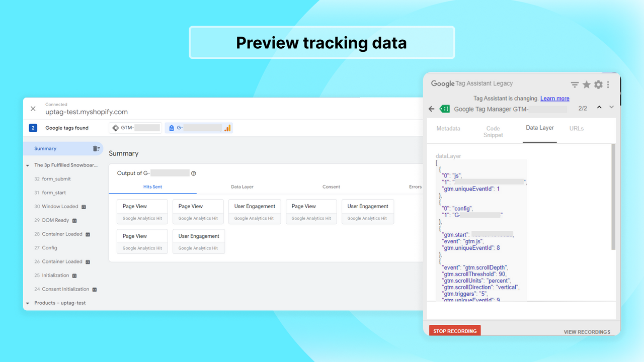This screenshot has height=362, width=644.
Task: Click the dataLayer panel vertical scrollbar
Action: pos(613,197)
